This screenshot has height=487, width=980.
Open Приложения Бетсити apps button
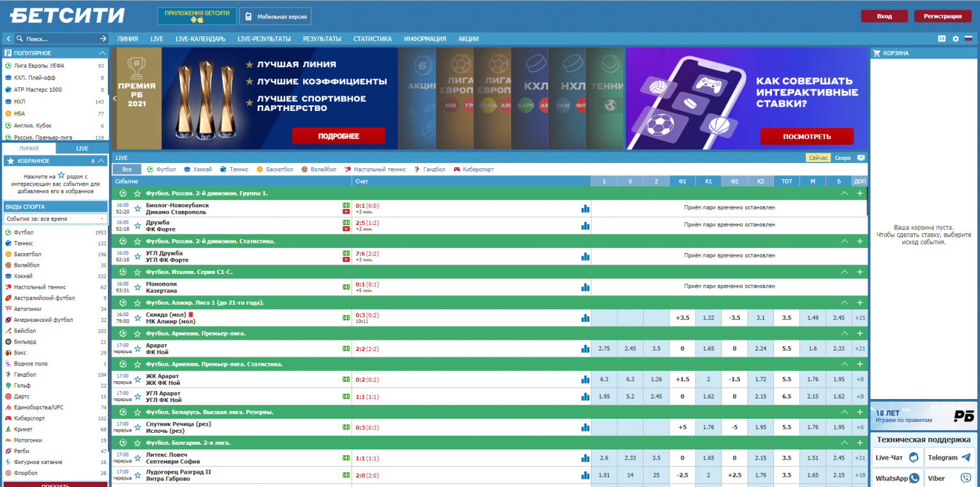tap(197, 16)
